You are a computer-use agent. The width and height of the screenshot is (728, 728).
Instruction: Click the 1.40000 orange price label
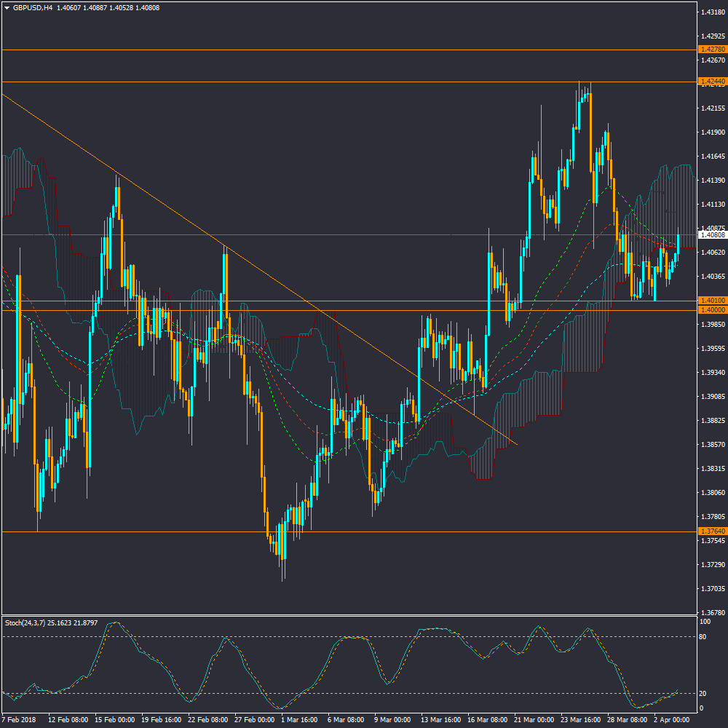pos(711,310)
